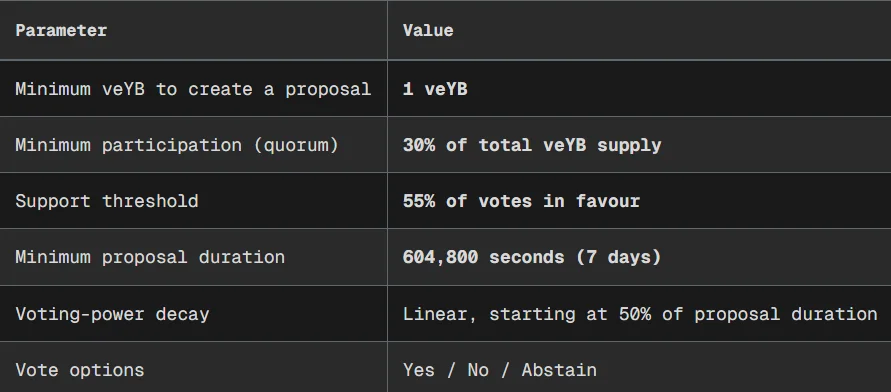Click '30% of total veYB supply' value
This screenshot has width=891, height=392.
532,145
